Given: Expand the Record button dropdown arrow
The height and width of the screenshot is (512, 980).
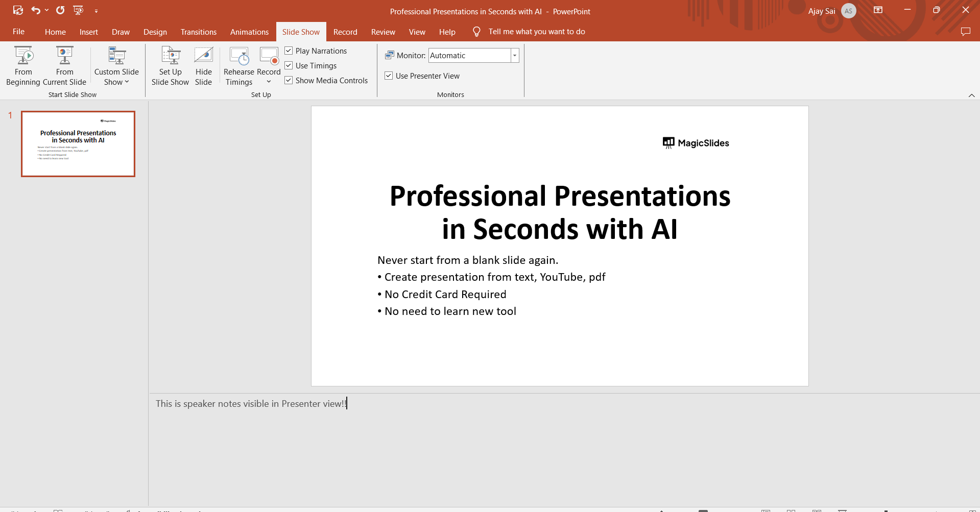Looking at the screenshot, I should click(269, 82).
